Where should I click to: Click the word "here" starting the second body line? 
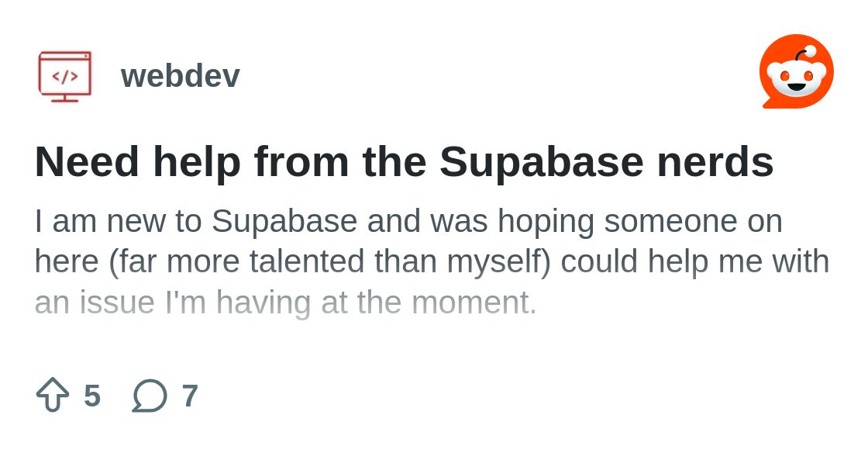[67, 261]
